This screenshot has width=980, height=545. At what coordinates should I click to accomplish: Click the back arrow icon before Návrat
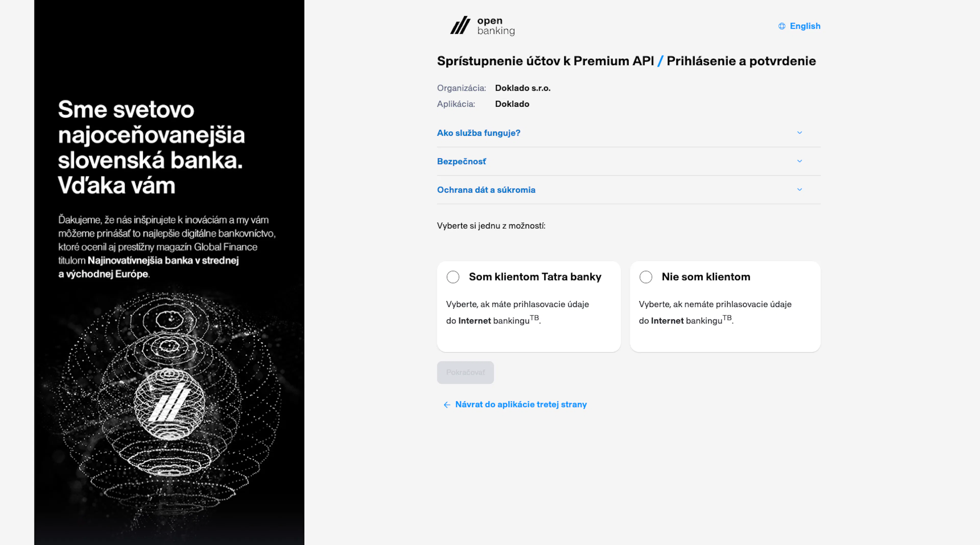point(447,405)
